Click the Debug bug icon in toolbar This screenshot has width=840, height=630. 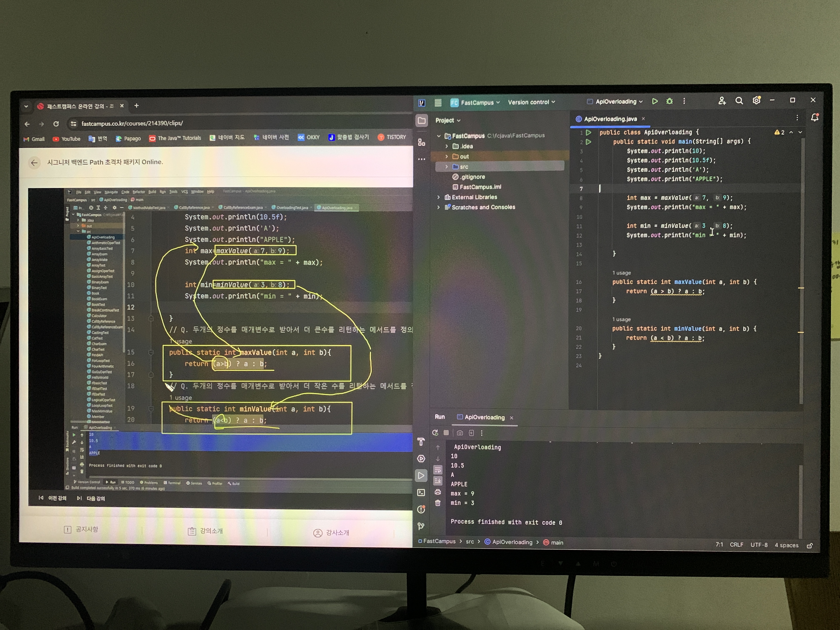pyautogui.click(x=670, y=101)
